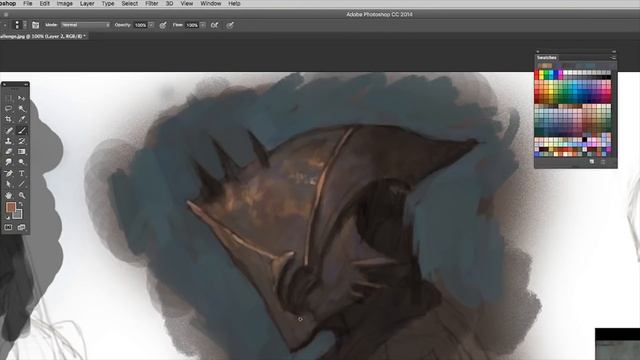Select the Rectangular Marquee tool
Viewport: 640px width, 360px height.
(x=9, y=98)
